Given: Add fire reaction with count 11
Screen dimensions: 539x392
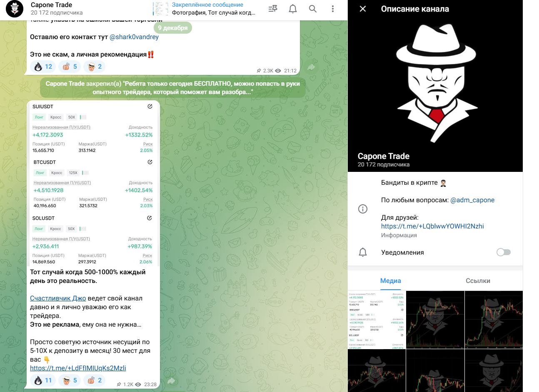Looking at the screenshot, I should 43,380.
